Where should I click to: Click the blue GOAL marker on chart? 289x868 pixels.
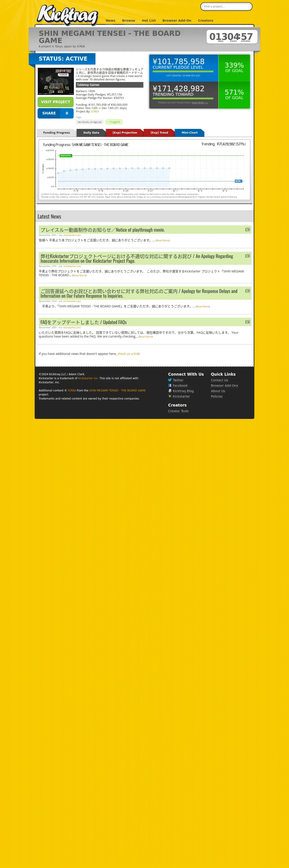pyautogui.click(x=238, y=181)
